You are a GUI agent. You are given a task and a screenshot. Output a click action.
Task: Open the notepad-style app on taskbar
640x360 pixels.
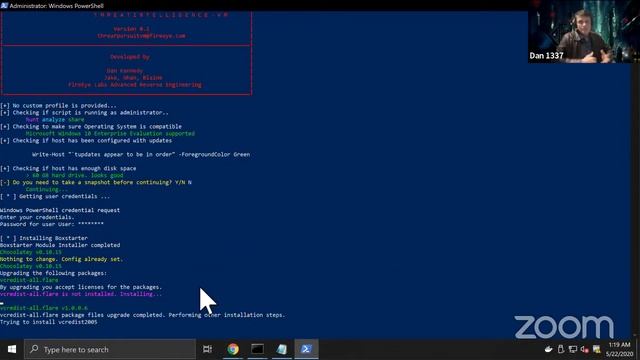[282, 349]
